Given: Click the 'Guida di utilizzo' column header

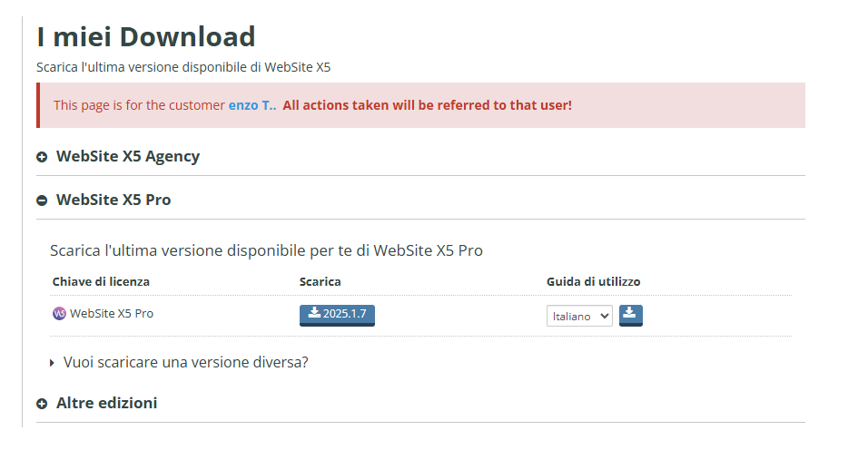Looking at the screenshot, I should pyautogui.click(x=594, y=281).
